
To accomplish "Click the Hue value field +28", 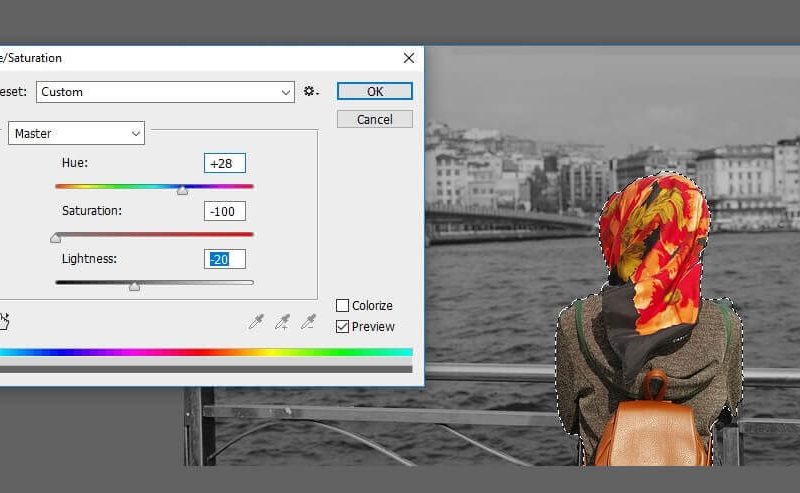I will coord(224,163).
